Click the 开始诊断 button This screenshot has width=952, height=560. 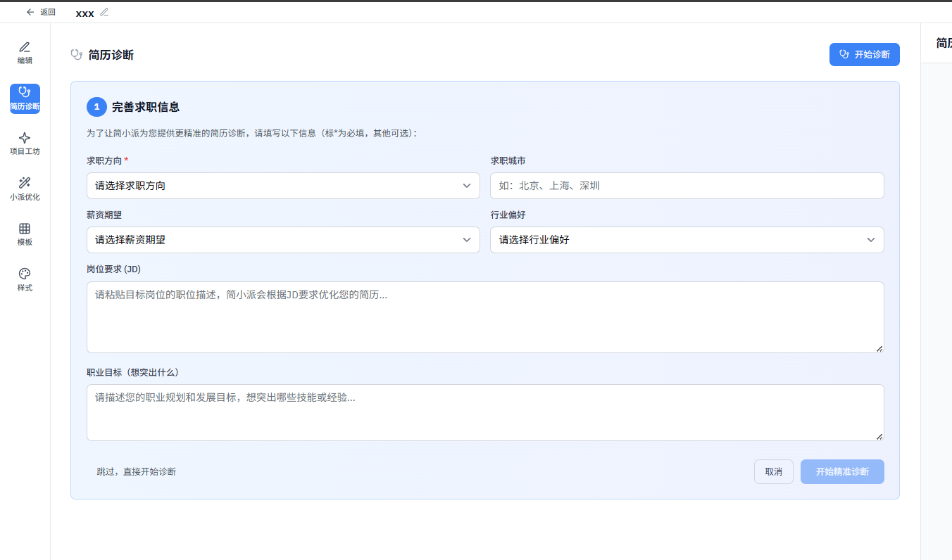(x=864, y=54)
